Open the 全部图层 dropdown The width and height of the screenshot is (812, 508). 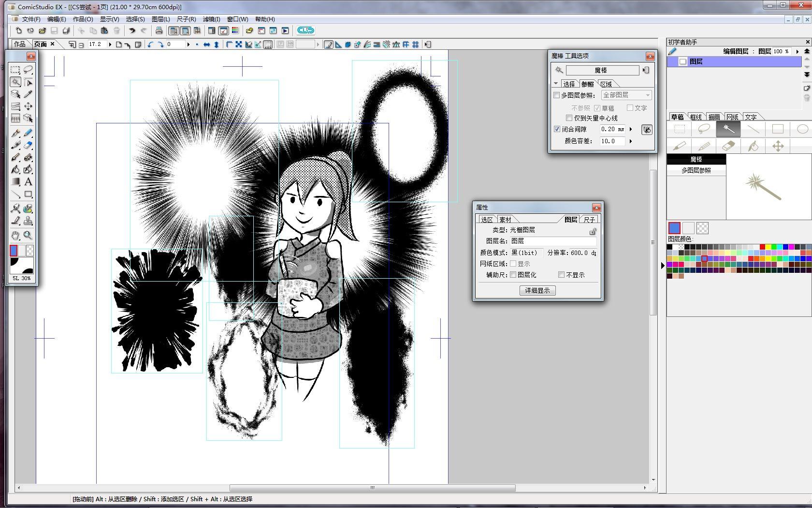point(626,95)
